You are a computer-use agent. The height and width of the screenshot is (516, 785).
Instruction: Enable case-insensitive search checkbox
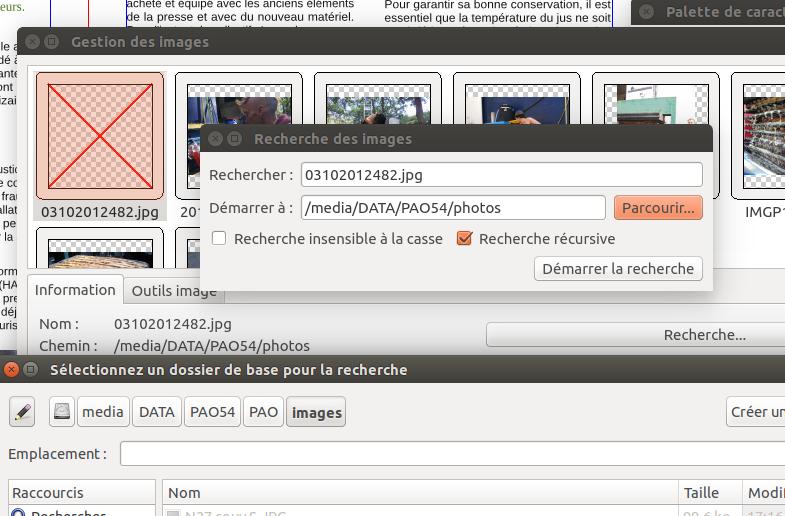pyautogui.click(x=219, y=239)
